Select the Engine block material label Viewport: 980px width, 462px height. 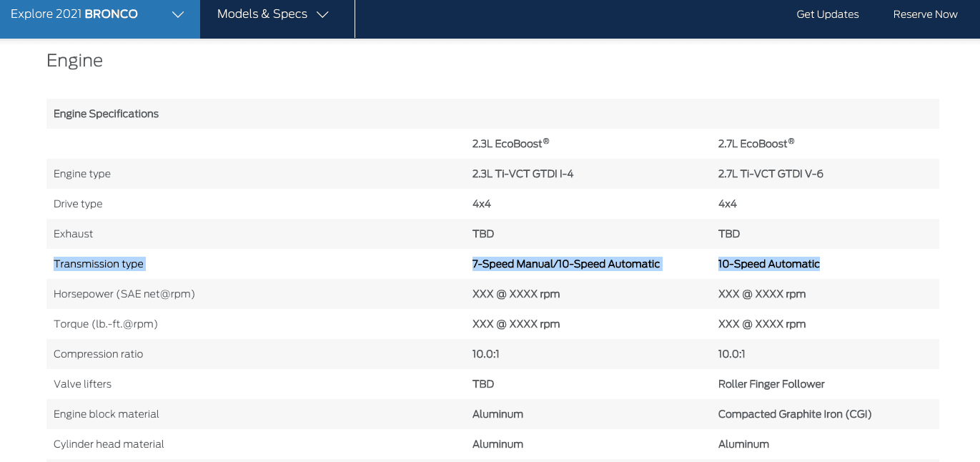(x=107, y=414)
